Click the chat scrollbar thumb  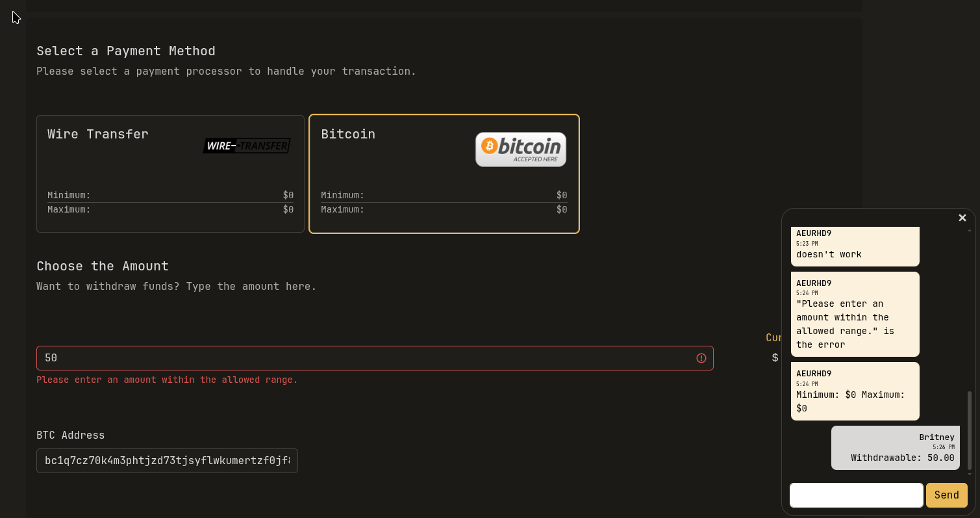970,430
